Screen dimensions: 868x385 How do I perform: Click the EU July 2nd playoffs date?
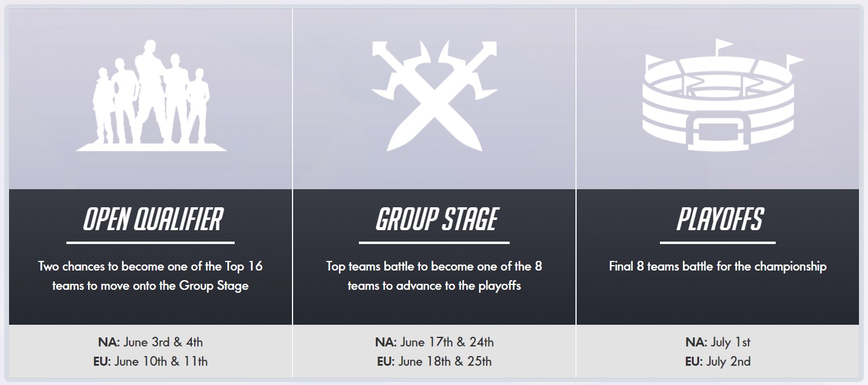tap(718, 362)
